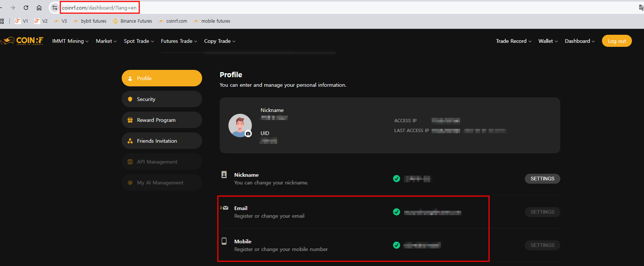Open the Trade Record dropdown
This screenshot has height=266, width=644.
(514, 41)
